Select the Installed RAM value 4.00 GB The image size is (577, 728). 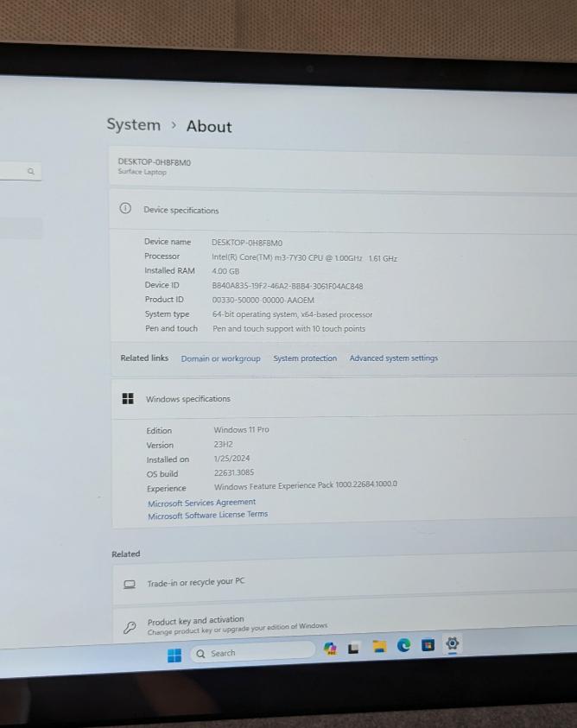pos(225,271)
